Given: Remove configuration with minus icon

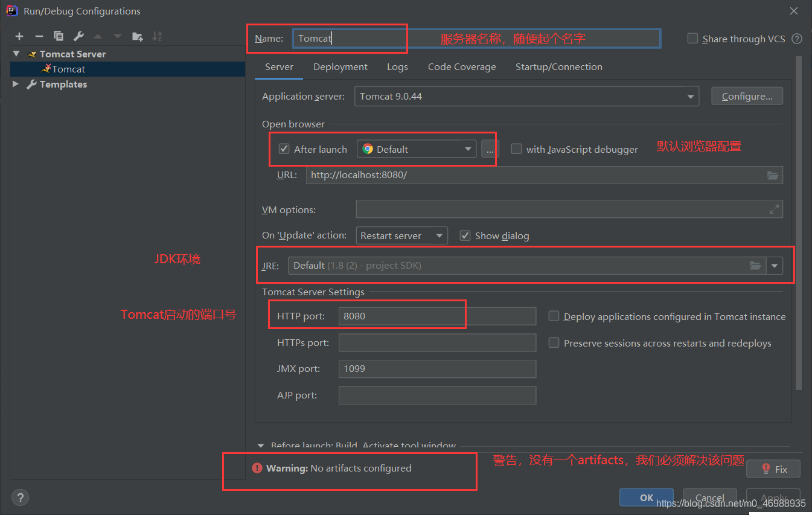Looking at the screenshot, I should (x=39, y=36).
